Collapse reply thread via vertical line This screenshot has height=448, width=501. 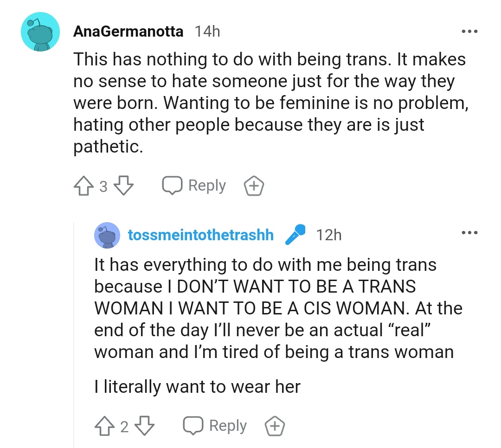(x=74, y=334)
